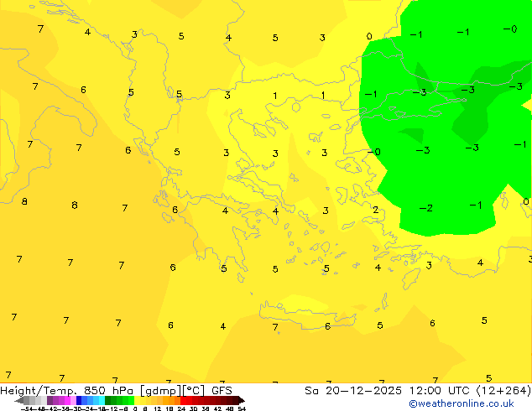Click the light pink swatch in the legend
Screen dimensions: 532x411
(73, 401)
